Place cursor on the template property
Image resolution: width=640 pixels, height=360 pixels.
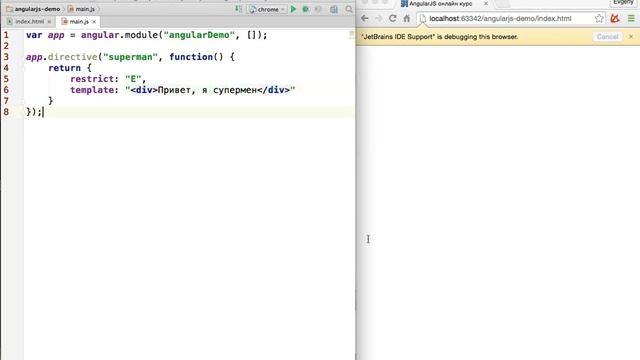coord(91,90)
